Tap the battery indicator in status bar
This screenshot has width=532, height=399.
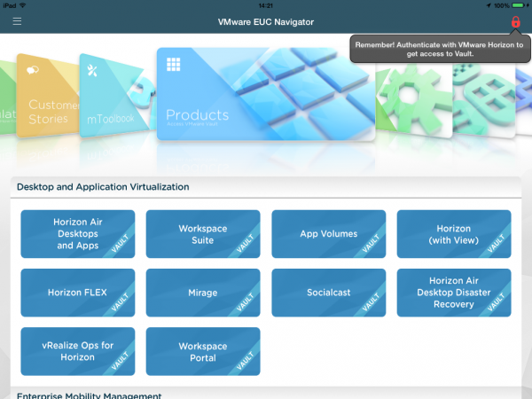tap(518, 5)
